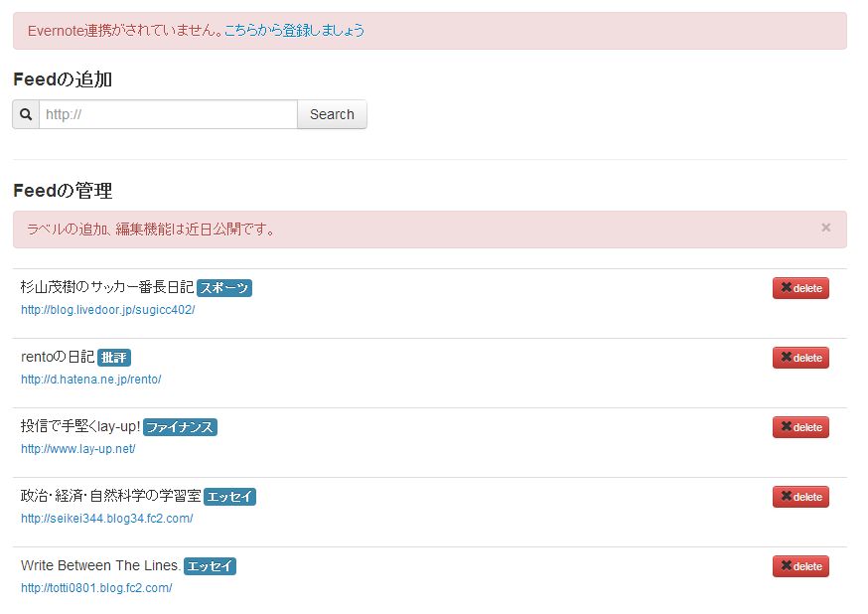868x614 pixels.
Task: Delete the rentoの日記 feed
Action: point(800,358)
